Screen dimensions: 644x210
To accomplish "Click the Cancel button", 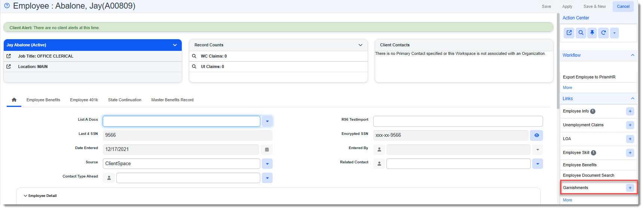I will click(x=623, y=6).
